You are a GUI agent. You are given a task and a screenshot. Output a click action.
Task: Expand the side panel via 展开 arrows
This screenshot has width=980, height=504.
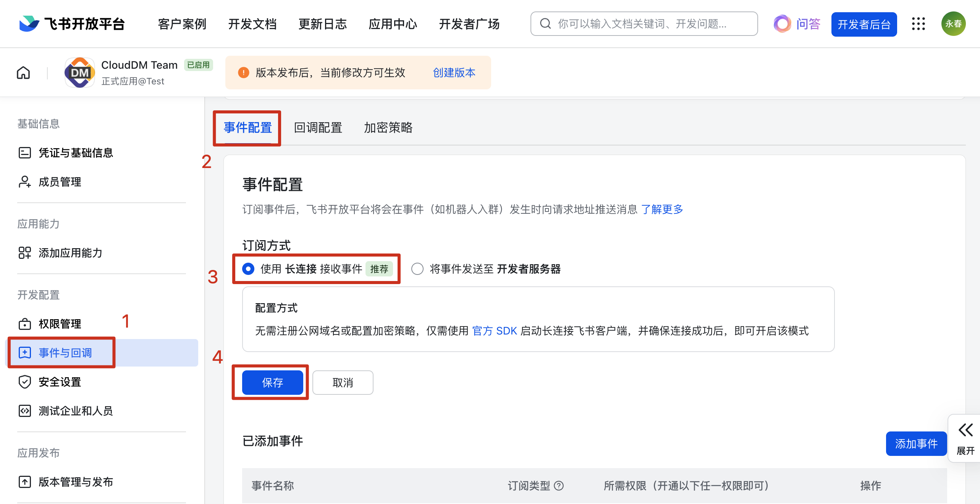(x=965, y=438)
